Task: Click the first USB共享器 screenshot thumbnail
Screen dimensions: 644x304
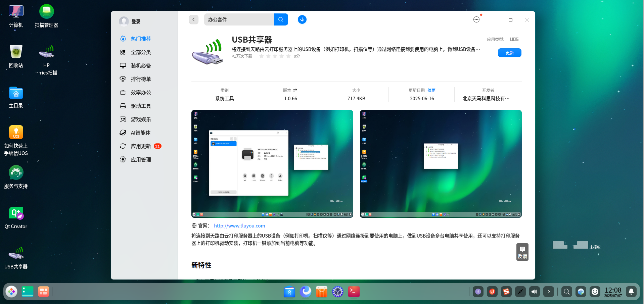Action: click(x=272, y=163)
